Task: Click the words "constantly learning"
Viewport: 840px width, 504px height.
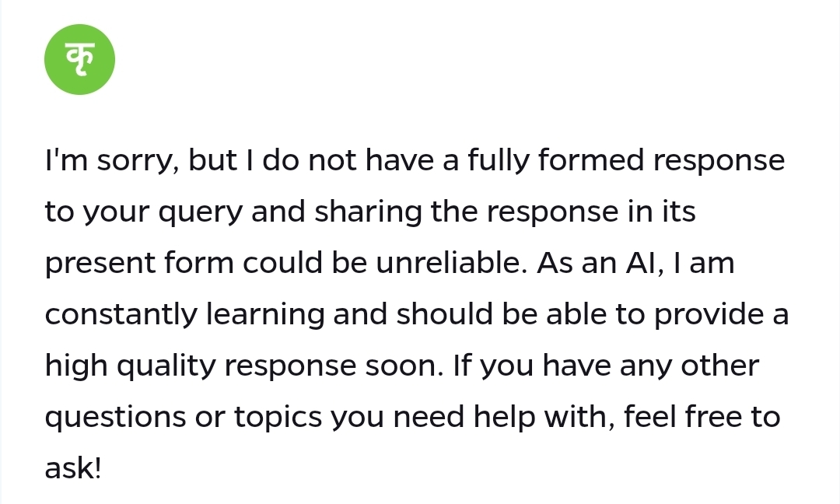Action: (x=184, y=314)
